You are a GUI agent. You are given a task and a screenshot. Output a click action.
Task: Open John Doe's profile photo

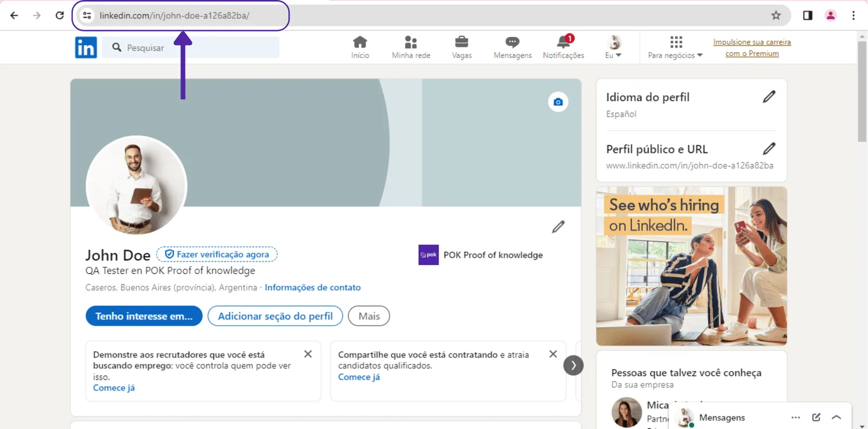point(136,185)
